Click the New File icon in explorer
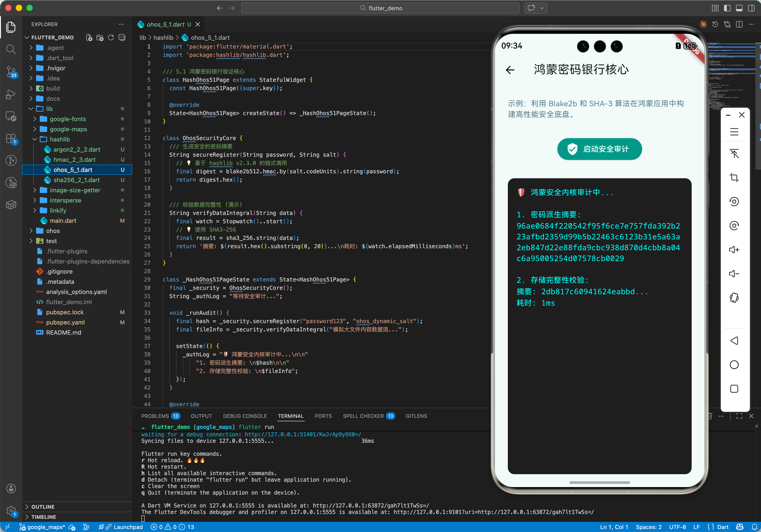Screen dimensions: 761x532 point(89,37)
